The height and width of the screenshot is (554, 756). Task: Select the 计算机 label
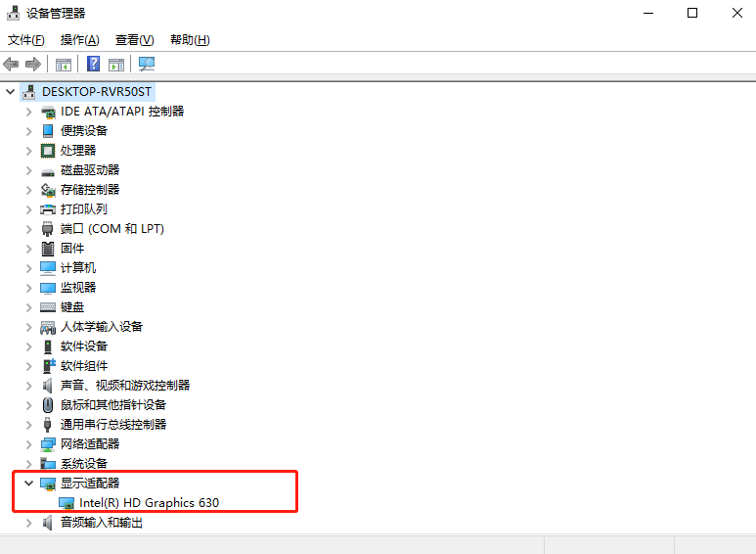pos(78,268)
